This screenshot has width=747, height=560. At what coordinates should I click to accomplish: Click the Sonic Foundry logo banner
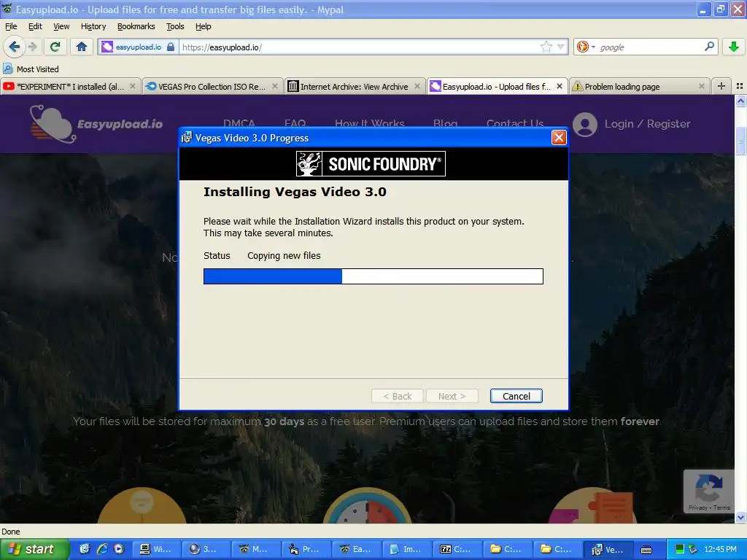[x=371, y=164]
